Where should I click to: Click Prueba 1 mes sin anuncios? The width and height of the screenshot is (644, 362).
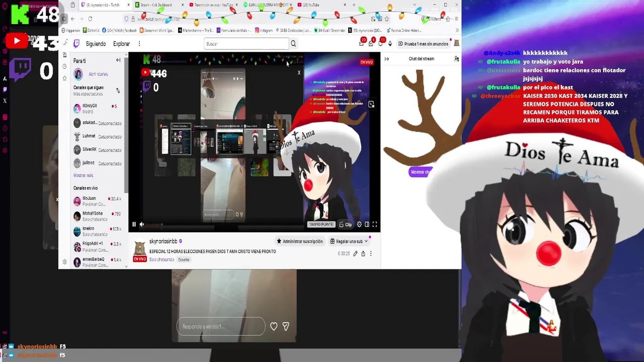coord(423,44)
